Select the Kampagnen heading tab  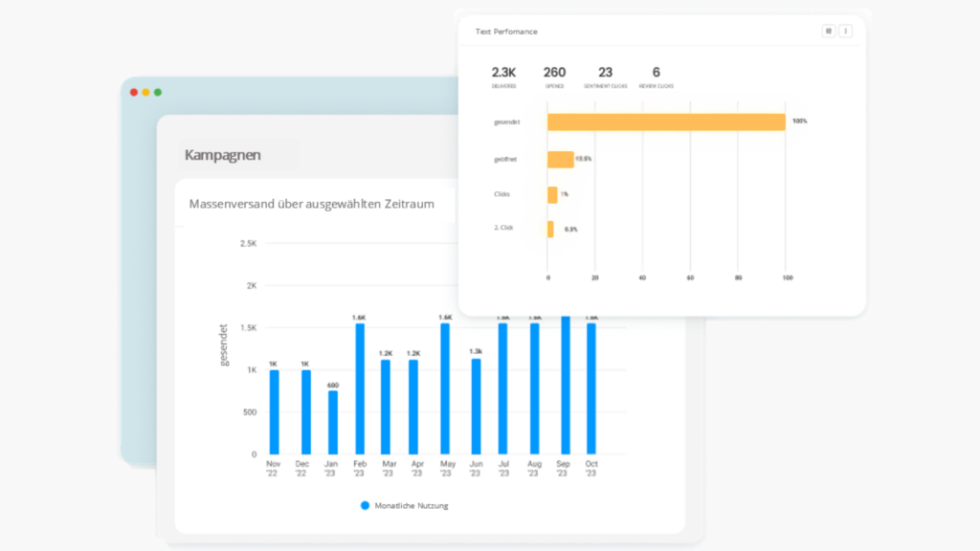(x=222, y=155)
